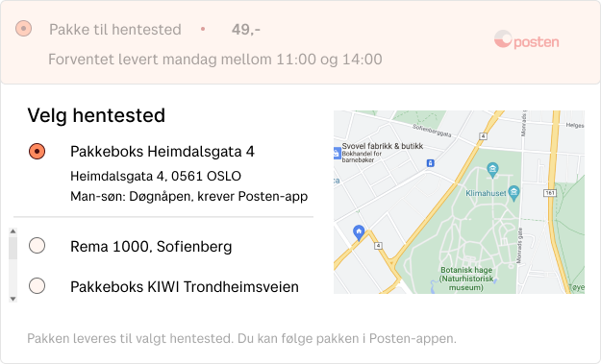Click the Posten logo
Viewport: 601px width, 364px height.
click(x=526, y=39)
